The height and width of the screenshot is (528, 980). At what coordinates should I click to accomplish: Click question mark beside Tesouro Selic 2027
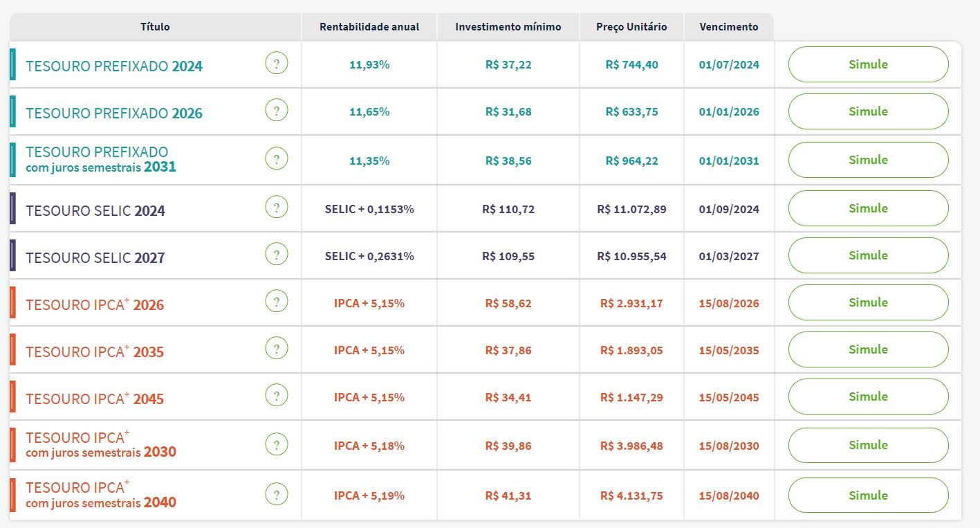[x=276, y=255]
